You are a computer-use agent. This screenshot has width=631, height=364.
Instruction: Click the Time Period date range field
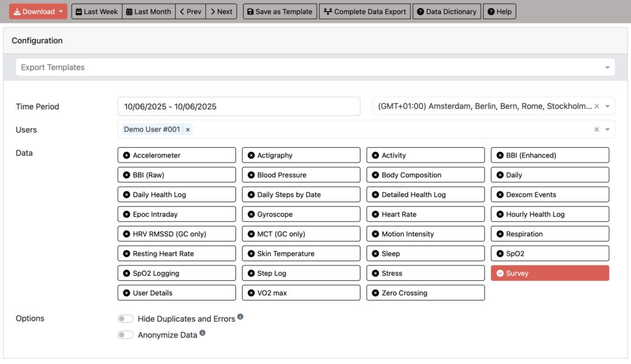click(238, 107)
